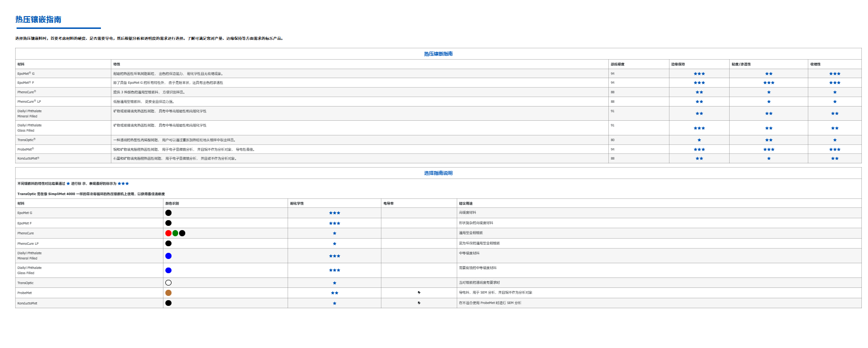
Task: Click the description starting 提供 3 种颜色
Action: pos(149,92)
